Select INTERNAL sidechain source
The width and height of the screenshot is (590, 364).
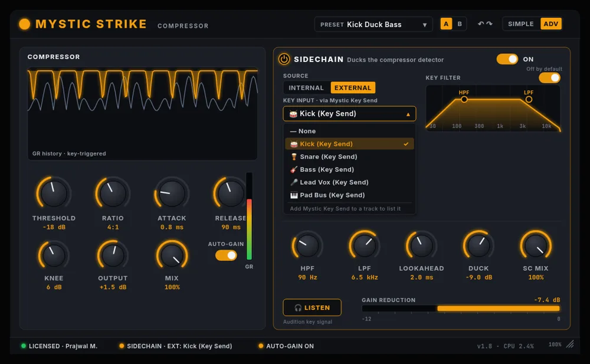coord(306,88)
